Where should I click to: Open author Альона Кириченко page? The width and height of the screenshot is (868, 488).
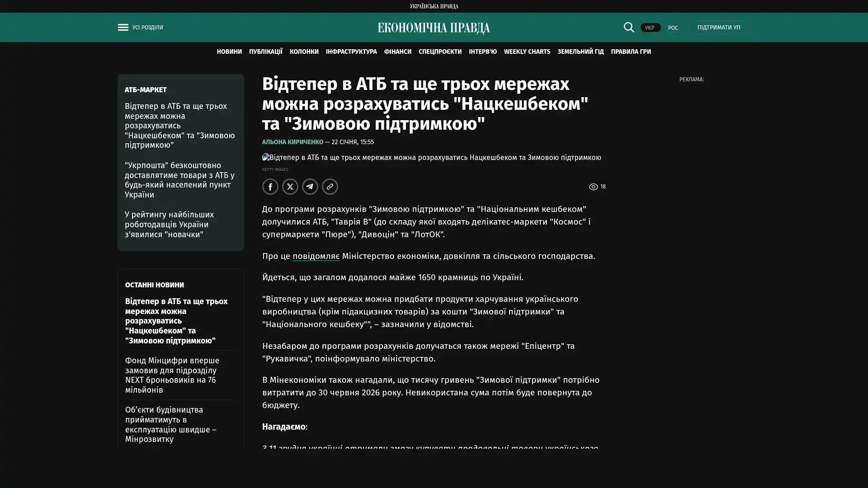coord(292,142)
